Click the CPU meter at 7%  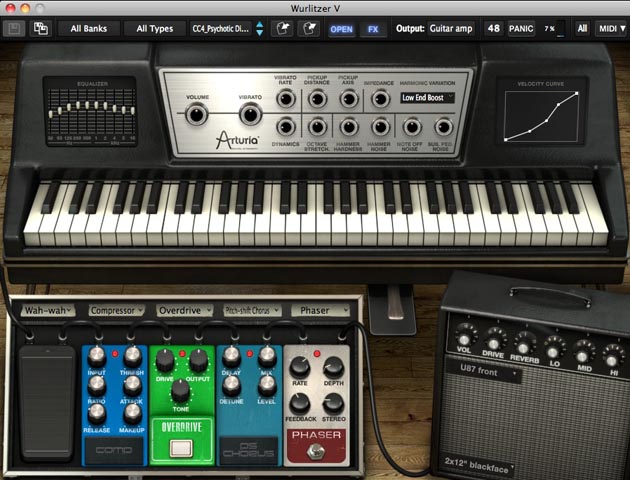[x=554, y=29]
